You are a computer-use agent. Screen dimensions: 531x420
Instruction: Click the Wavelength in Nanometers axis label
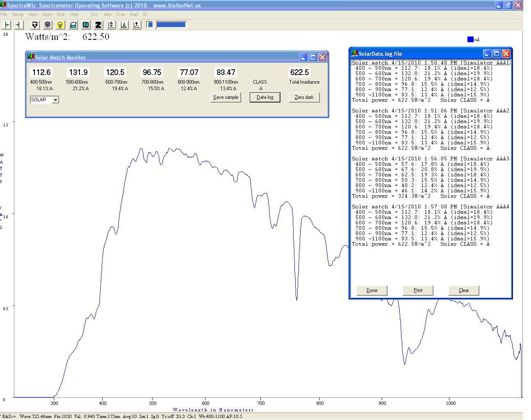click(213, 410)
